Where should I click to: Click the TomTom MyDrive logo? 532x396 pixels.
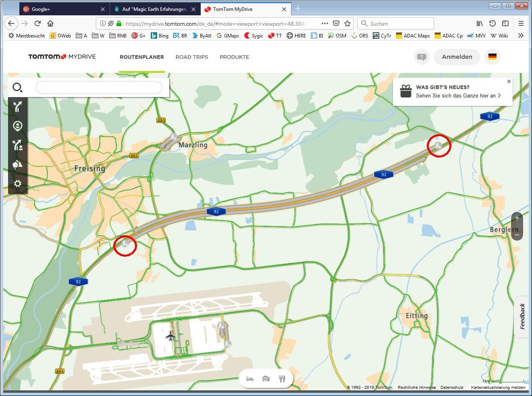[x=62, y=57]
